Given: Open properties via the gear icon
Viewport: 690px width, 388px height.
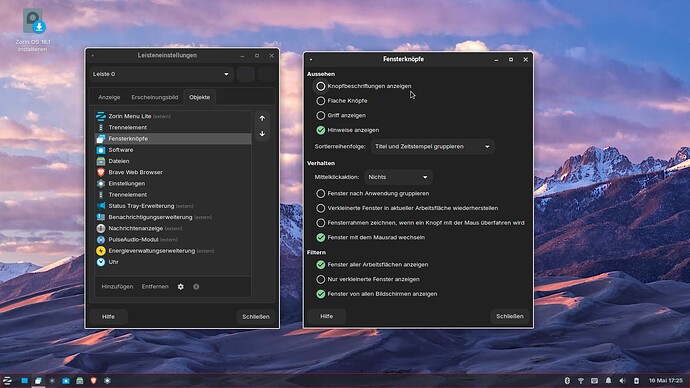Looking at the screenshot, I should coord(180,286).
